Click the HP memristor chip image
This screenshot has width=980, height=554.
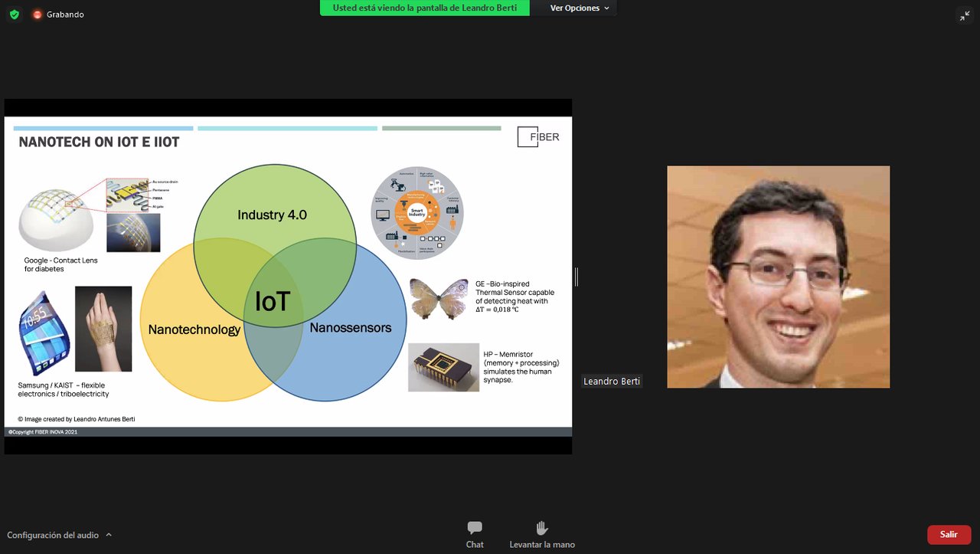coord(443,367)
